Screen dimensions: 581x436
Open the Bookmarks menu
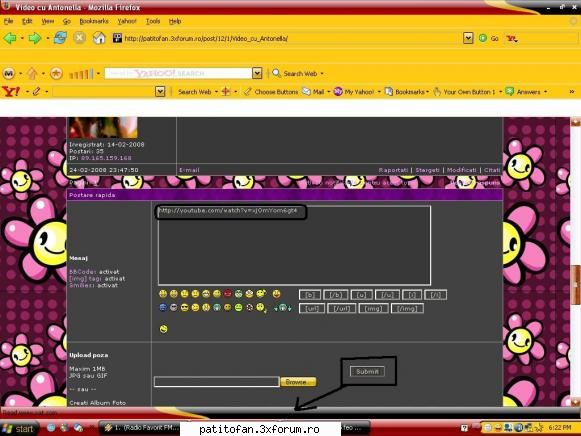click(x=94, y=21)
